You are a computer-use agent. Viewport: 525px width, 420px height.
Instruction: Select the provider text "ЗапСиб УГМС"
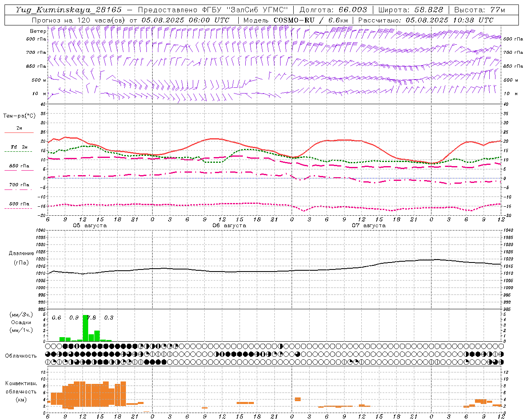[257, 10]
